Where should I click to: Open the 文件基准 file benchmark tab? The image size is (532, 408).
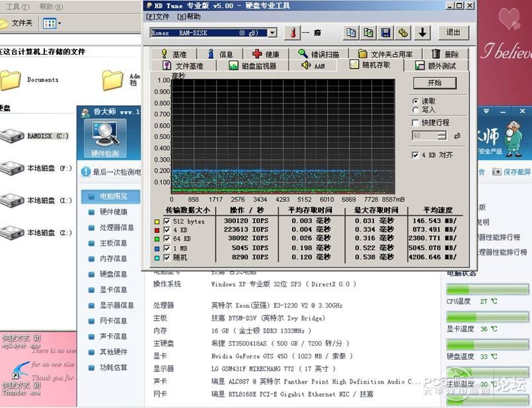[x=184, y=65]
